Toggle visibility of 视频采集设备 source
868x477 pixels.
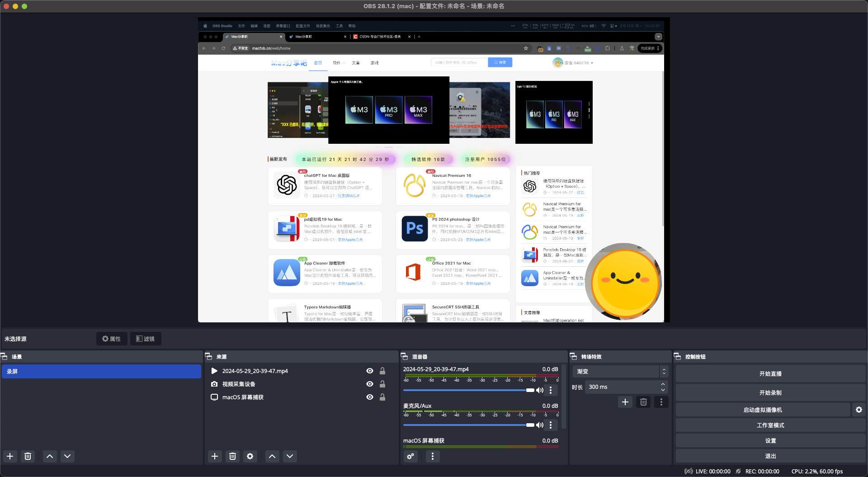(370, 384)
